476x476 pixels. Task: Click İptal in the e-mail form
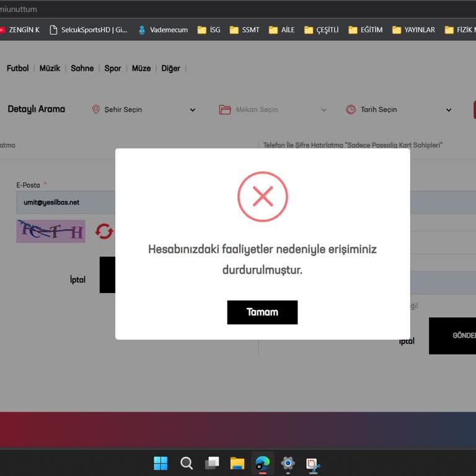click(x=77, y=280)
